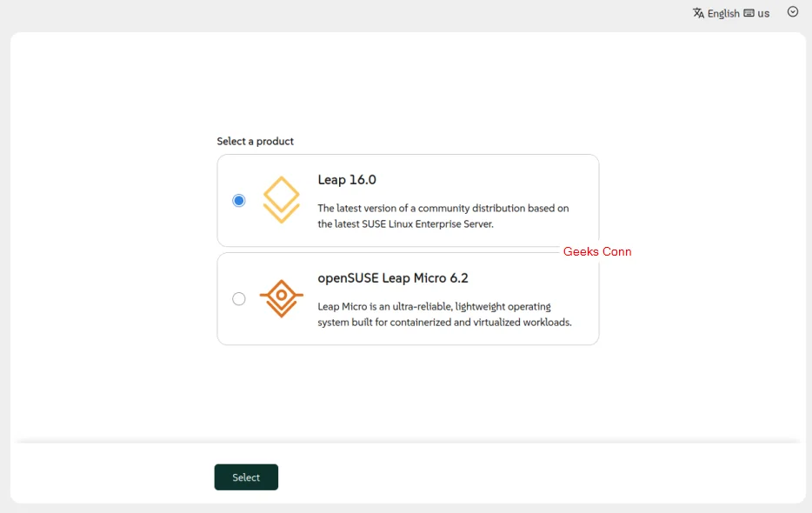
Task: Click the Leap Micro description text
Action: pyautogui.click(x=444, y=314)
